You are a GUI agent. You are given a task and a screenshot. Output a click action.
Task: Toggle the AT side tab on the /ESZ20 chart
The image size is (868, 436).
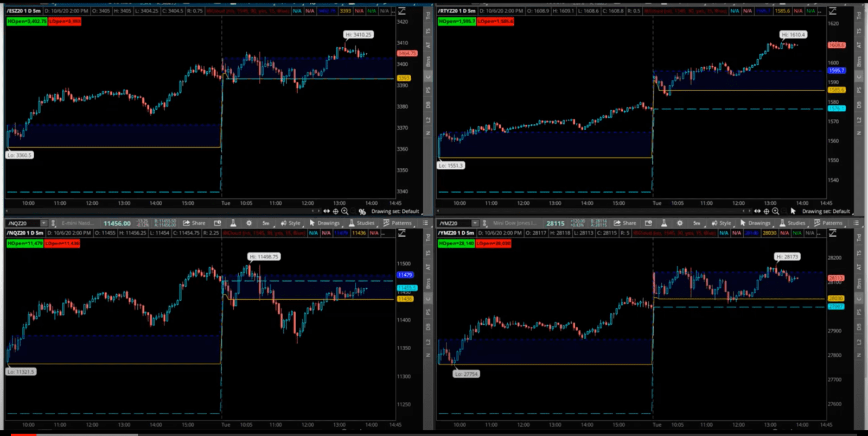(x=428, y=45)
